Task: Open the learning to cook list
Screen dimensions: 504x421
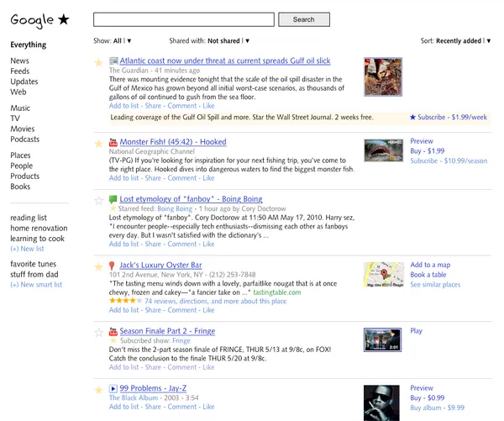Action: point(37,239)
